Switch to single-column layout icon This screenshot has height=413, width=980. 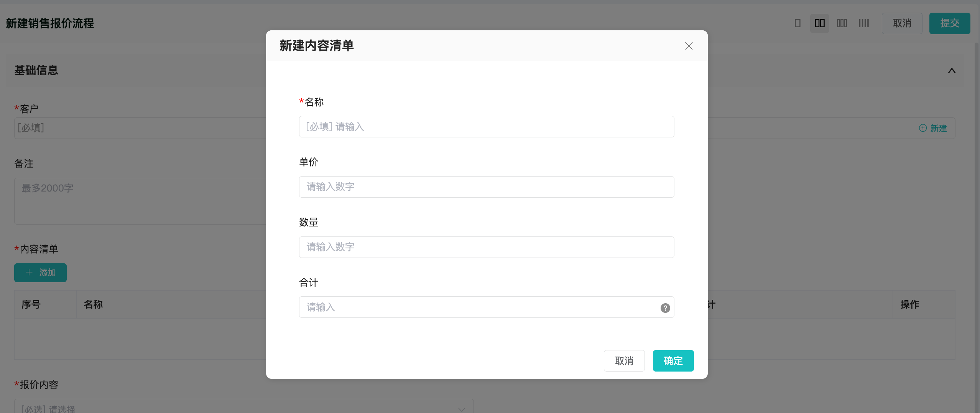pyautogui.click(x=797, y=23)
